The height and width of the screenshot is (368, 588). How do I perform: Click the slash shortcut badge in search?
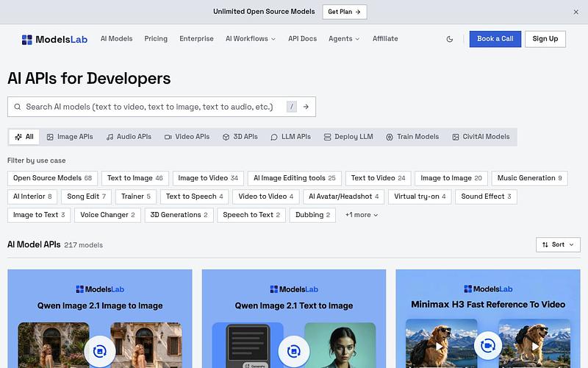pos(291,107)
